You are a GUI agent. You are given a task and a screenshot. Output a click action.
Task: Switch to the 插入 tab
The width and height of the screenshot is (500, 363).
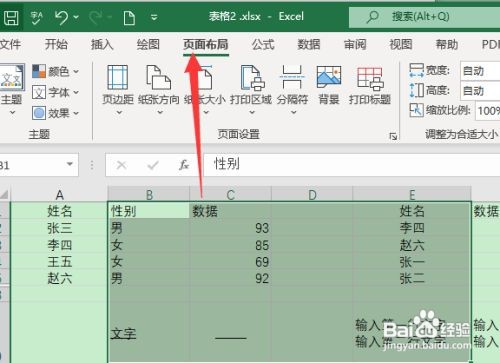pos(102,44)
